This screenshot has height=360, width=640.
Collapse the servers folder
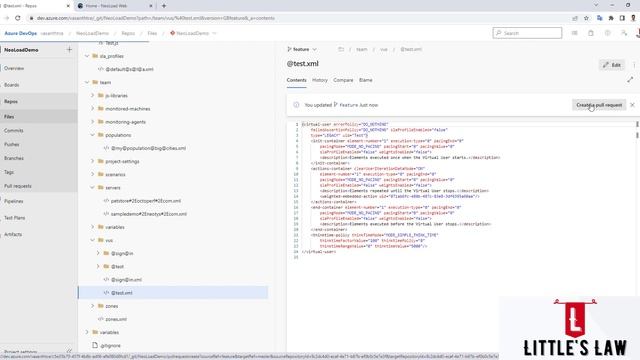click(x=93, y=187)
